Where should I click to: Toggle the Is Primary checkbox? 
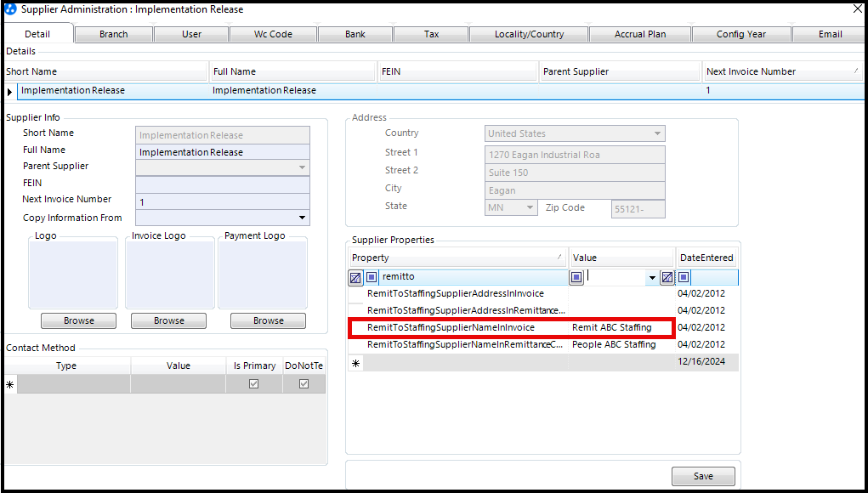(x=254, y=384)
